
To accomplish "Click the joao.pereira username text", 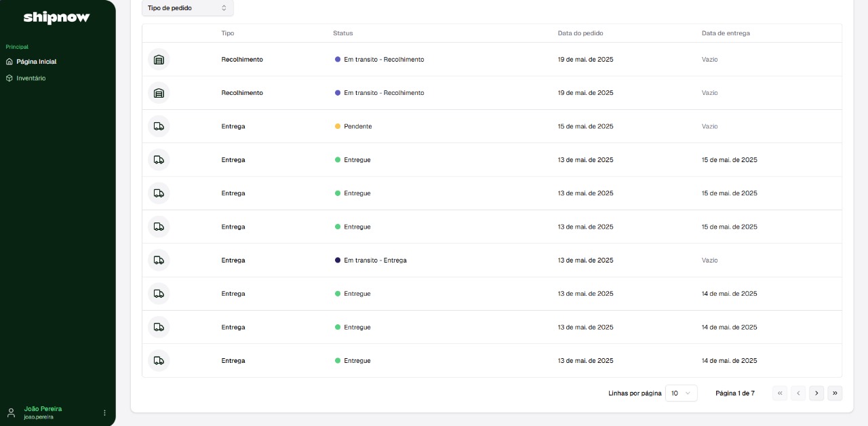I will click(x=39, y=417).
